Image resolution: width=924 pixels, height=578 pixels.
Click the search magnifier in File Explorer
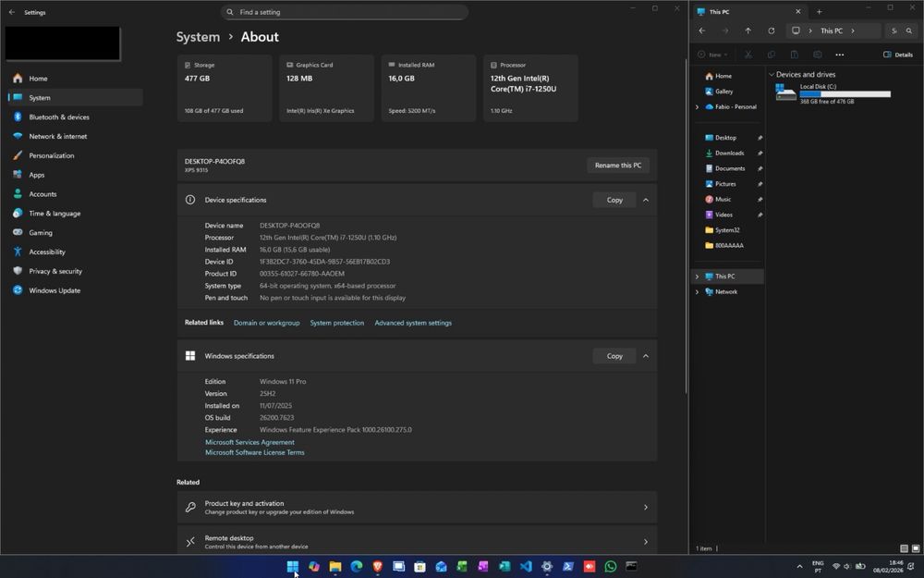coord(908,31)
